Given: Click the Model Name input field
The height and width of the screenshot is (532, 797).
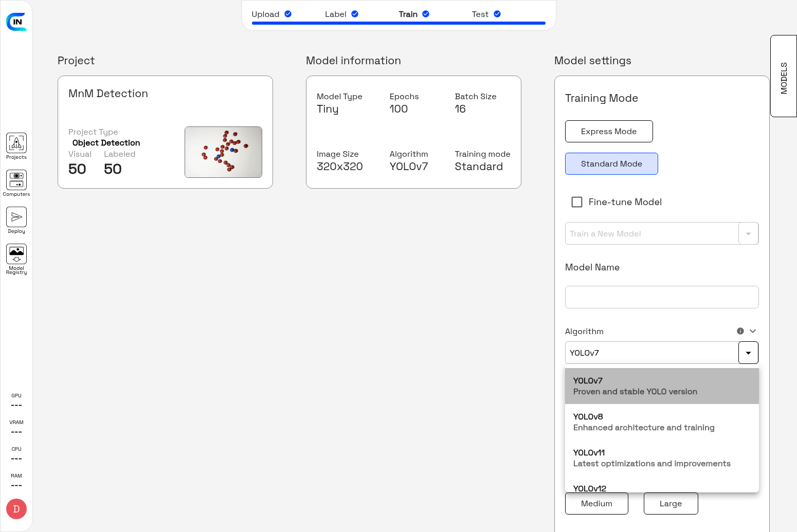Looking at the screenshot, I should point(662,297).
